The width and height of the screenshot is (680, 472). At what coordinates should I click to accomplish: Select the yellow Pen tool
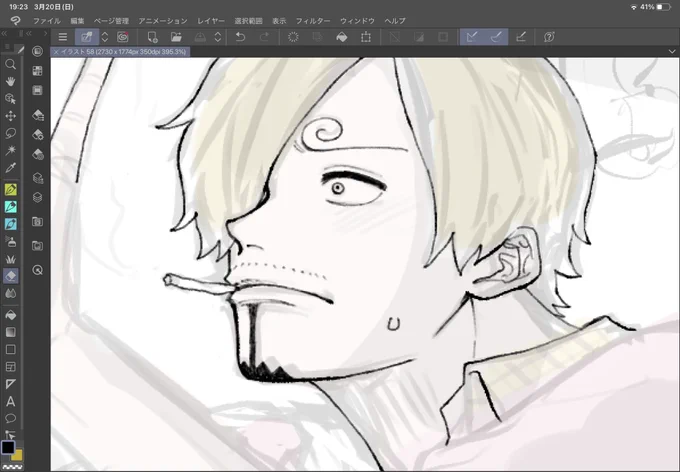tap(10, 190)
